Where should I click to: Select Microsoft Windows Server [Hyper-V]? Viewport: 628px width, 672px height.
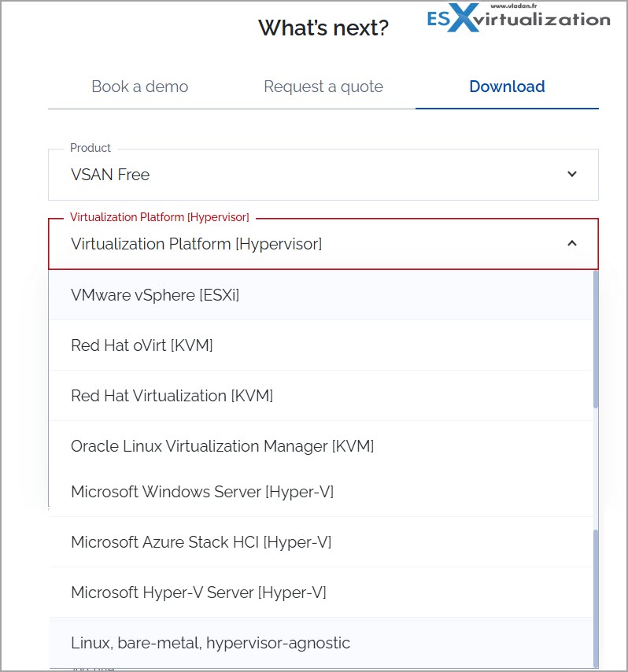click(x=320, y=492)
